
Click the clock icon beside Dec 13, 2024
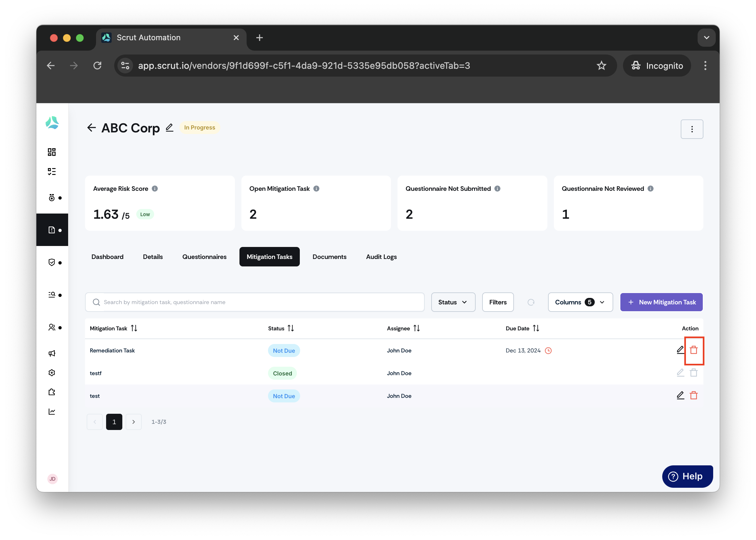pos(549,350)
